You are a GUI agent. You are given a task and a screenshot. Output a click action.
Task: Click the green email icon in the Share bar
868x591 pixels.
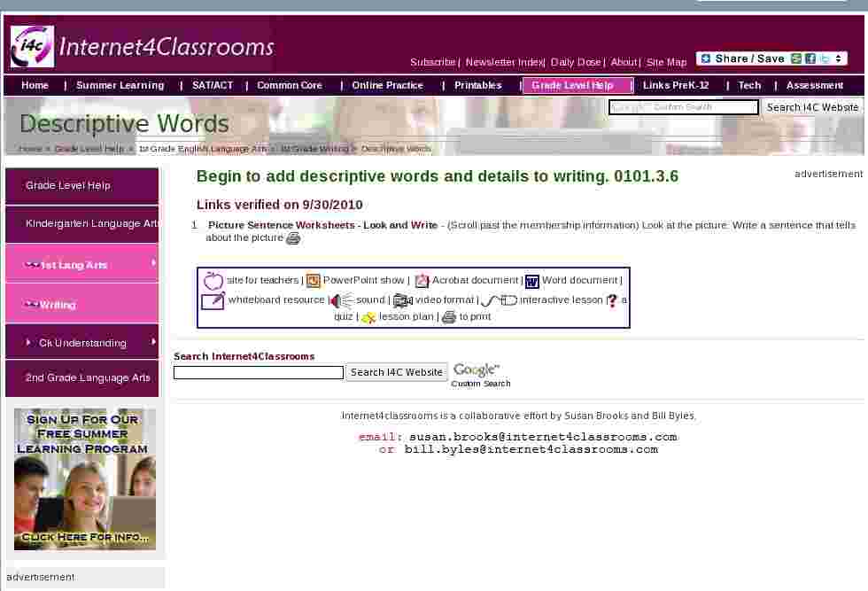click(796, 58)
